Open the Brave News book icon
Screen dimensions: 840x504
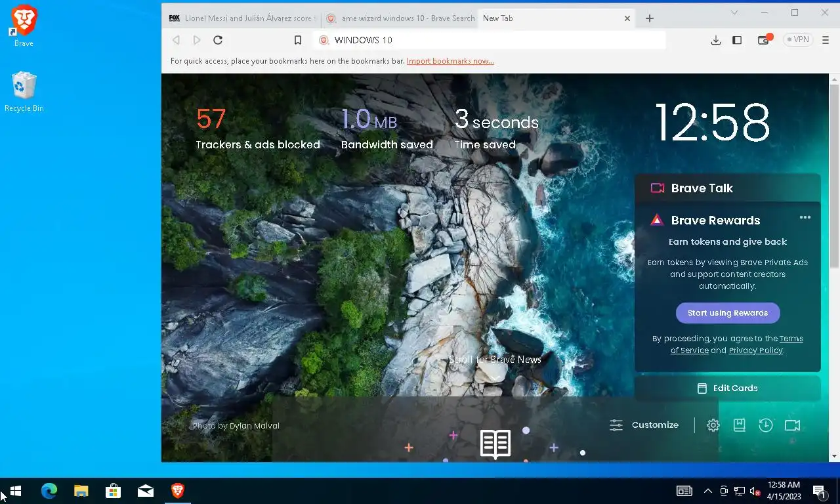pos(495,444)
